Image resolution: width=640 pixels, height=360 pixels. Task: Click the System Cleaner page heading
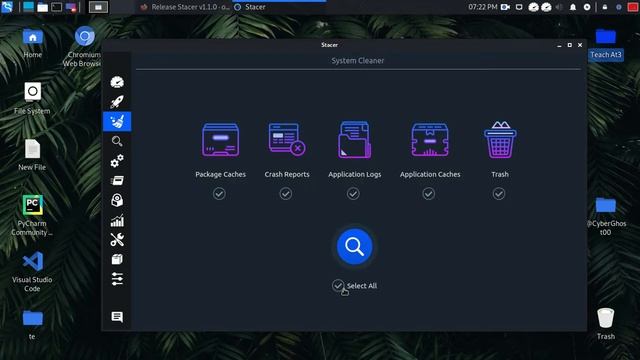pos(358,61)
